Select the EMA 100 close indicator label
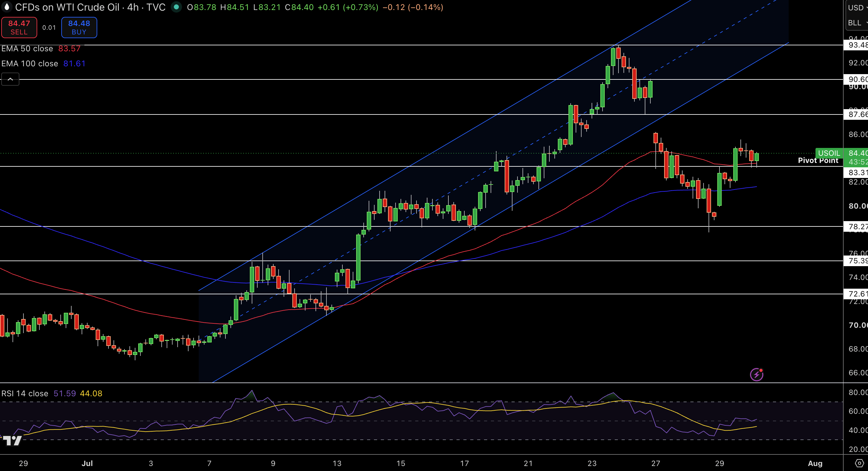The width and height of the screenshot is (868, 471). click(x=30, y=63)
